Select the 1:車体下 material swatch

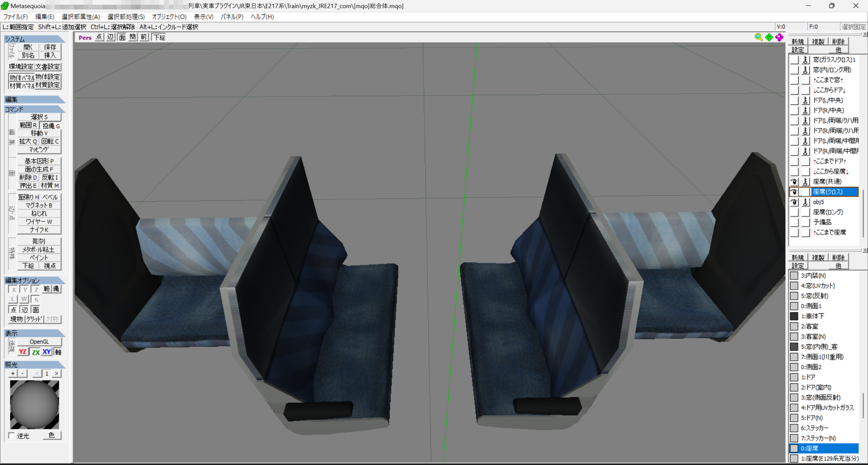click(x=794, y=316)
